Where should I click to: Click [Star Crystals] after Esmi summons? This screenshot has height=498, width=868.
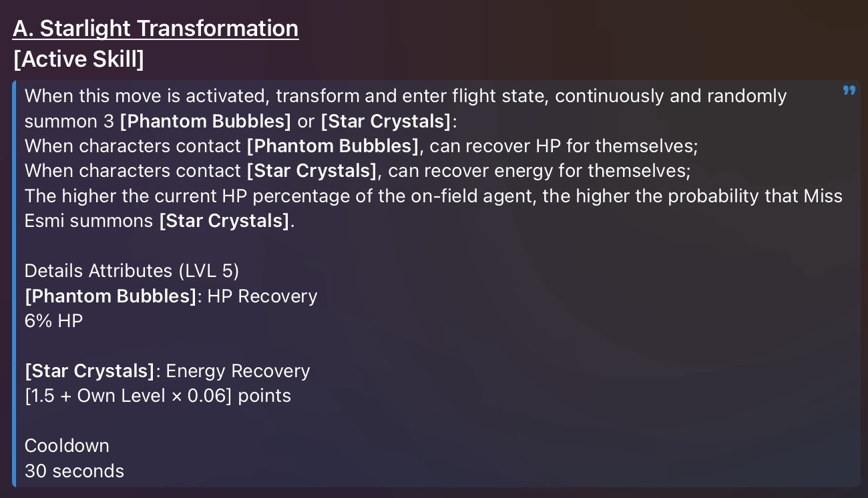pyautogui.click(x=224, y=221)
